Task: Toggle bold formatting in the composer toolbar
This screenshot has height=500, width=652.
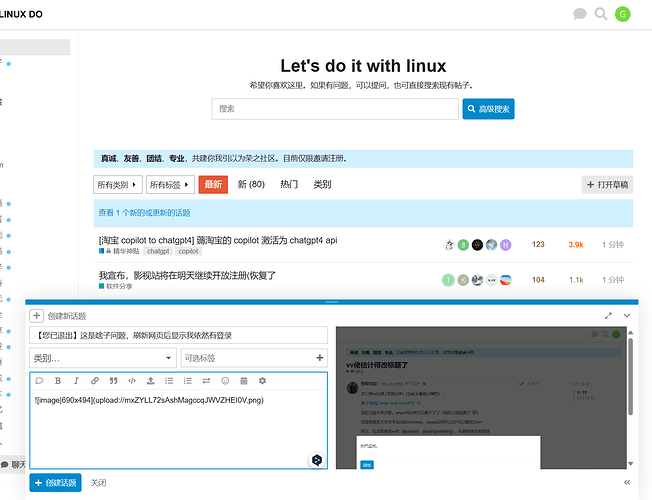Action: pos(58,381)
